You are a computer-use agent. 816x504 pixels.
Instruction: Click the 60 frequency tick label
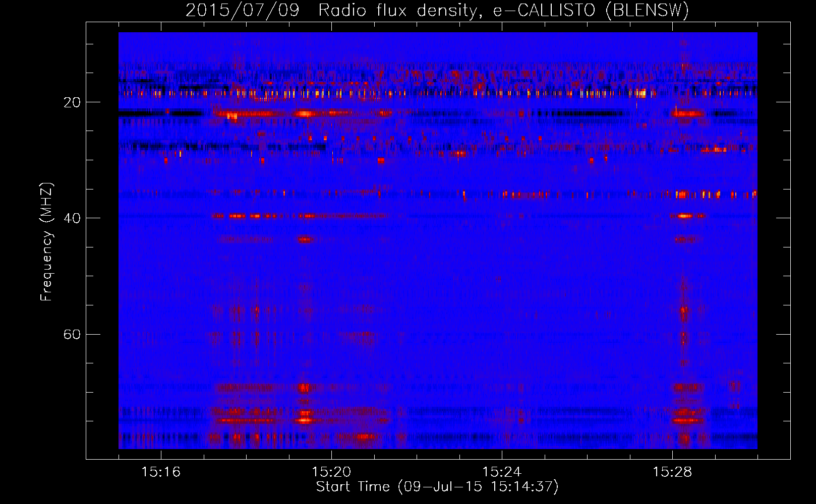[x=73, y=334]
